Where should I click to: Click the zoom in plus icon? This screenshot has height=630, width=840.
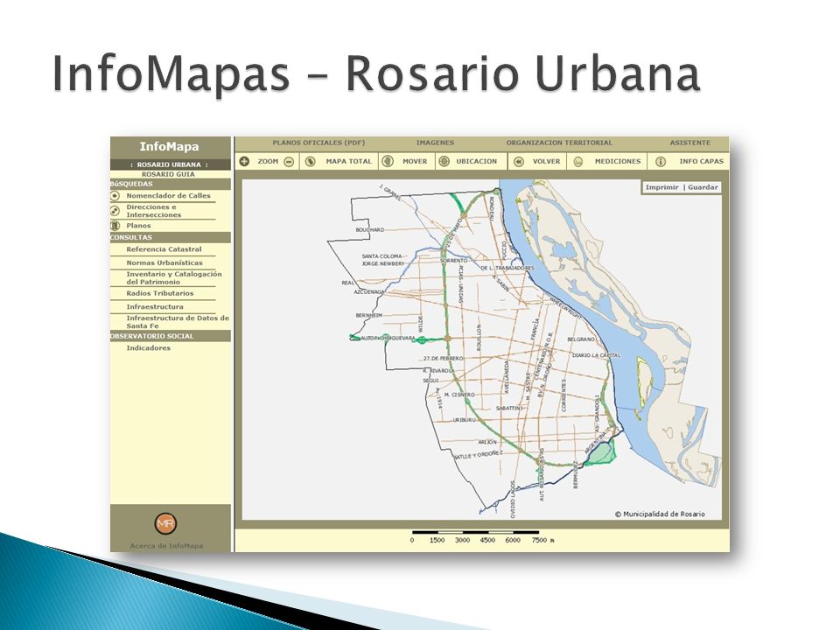[x=244, y=161]
